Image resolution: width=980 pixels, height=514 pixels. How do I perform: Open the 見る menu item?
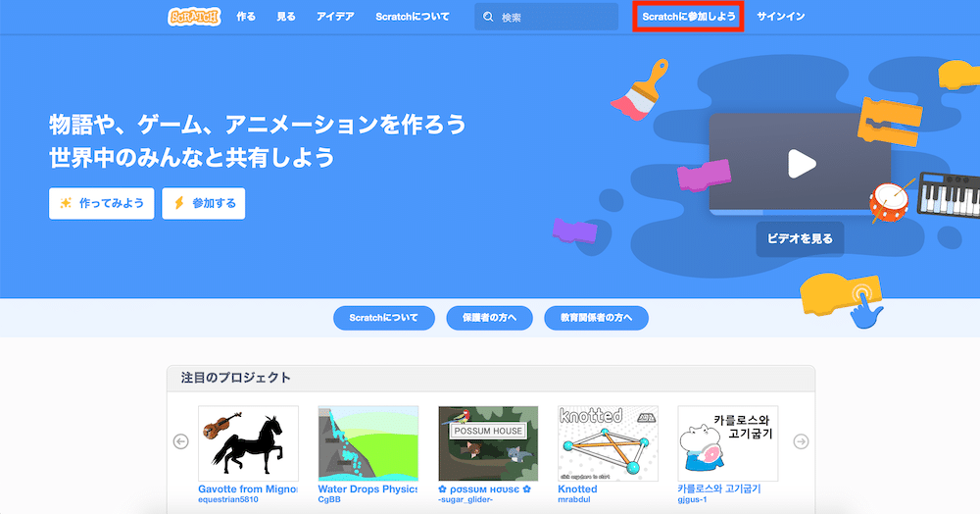pos(285,17)
